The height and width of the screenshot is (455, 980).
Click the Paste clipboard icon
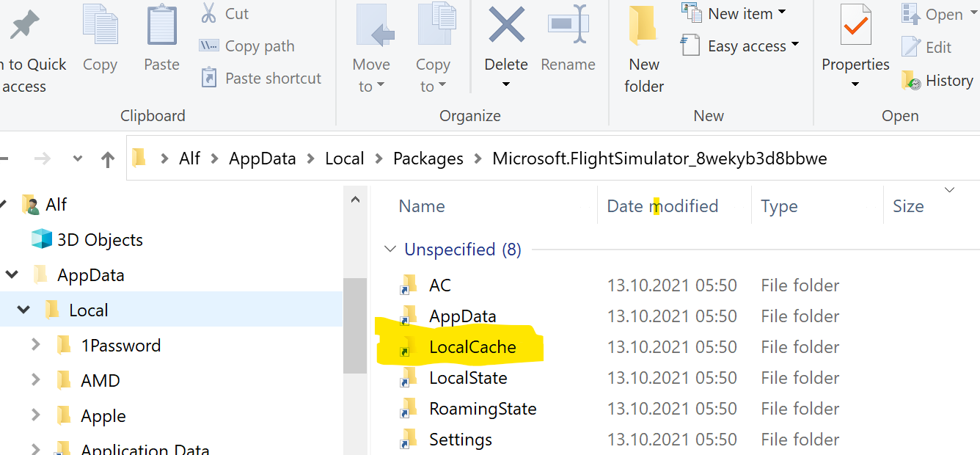click(x=162, y=26)
